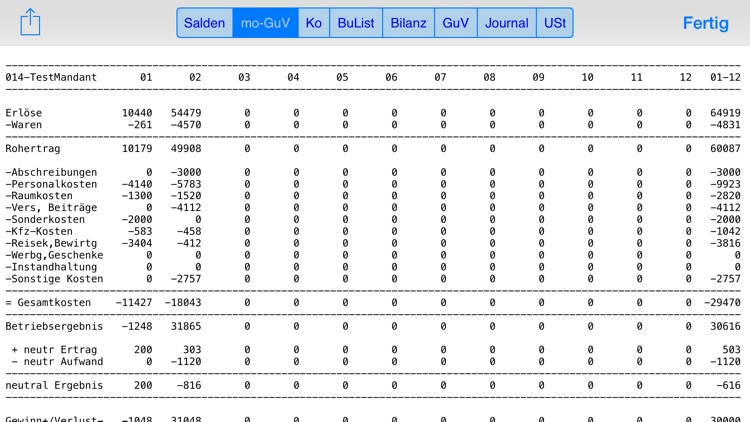Click Erlöse value 54479
Screen dimensions: 750x422
(x=186, y=113)
